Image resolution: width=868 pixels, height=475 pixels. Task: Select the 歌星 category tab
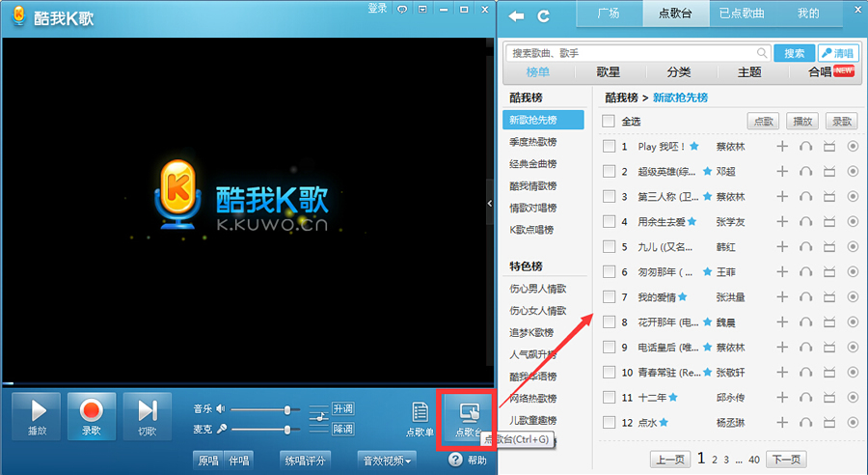click(x=609, y=72)
